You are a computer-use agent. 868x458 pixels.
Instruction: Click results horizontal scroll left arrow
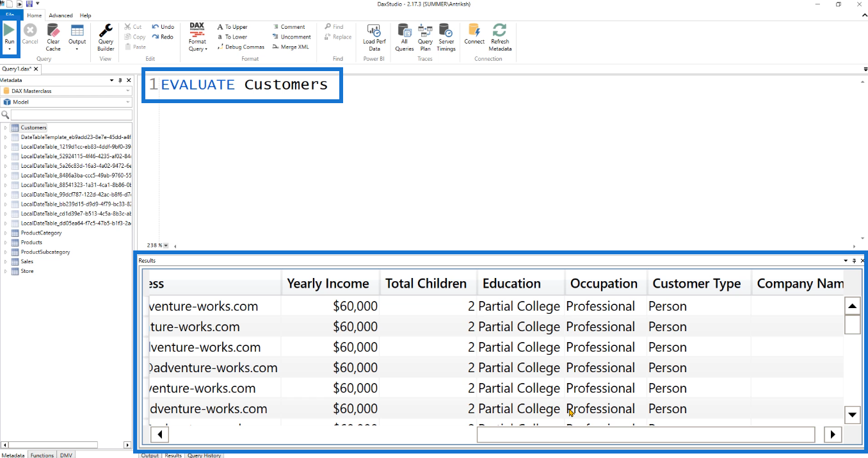pyautogui.click(x=159, y=434)
